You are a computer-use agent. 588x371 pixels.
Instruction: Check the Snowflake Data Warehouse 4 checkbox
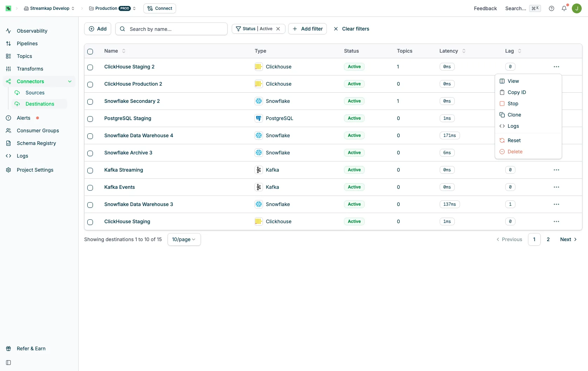coord(90,136)
